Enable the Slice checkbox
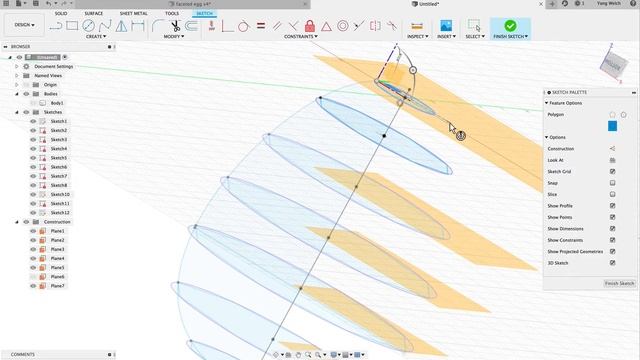The image size is (640, 360). [x=612, y=194]
